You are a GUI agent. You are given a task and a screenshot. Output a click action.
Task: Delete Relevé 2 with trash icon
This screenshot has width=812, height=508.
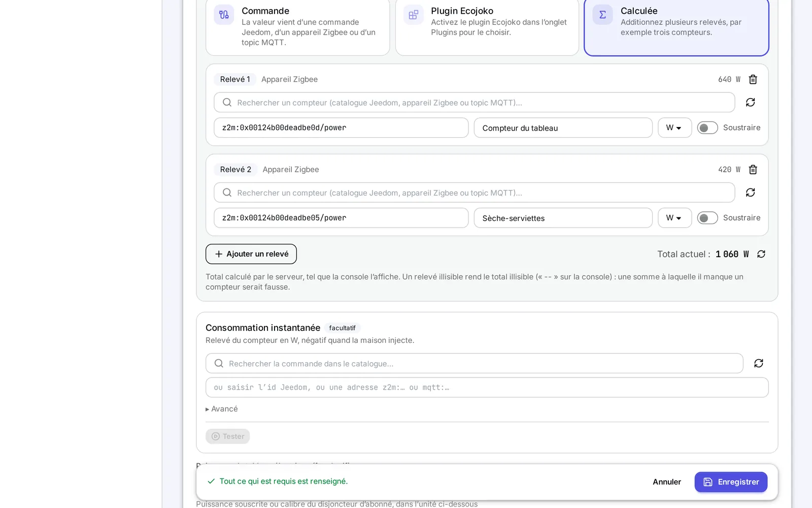tap(753, 170)
